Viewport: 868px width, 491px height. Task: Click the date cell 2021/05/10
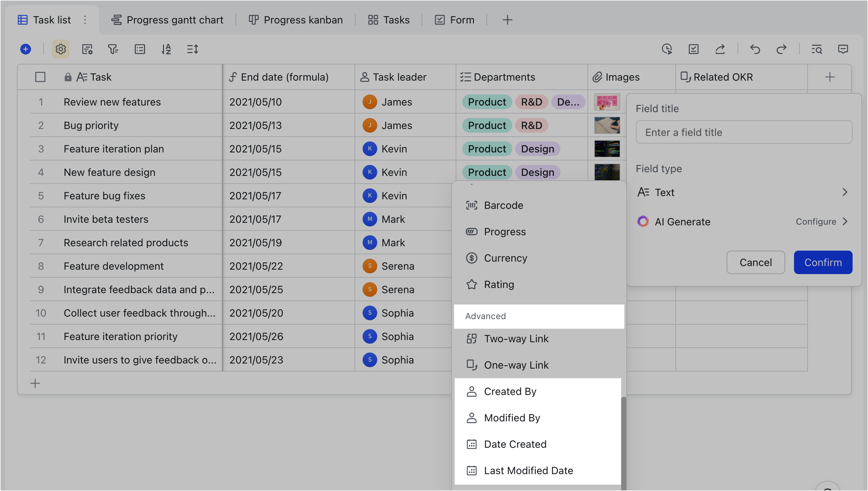[x=289, y=102]
